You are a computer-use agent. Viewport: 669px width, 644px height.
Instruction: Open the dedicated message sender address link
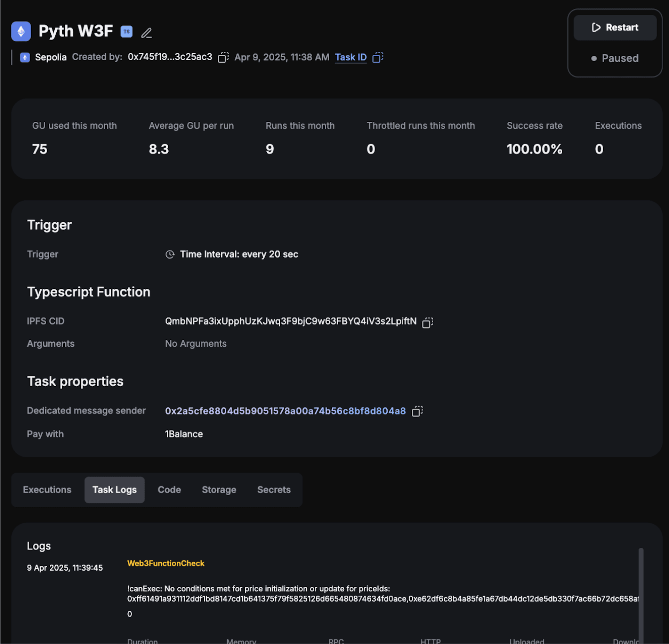click(285, 411)
